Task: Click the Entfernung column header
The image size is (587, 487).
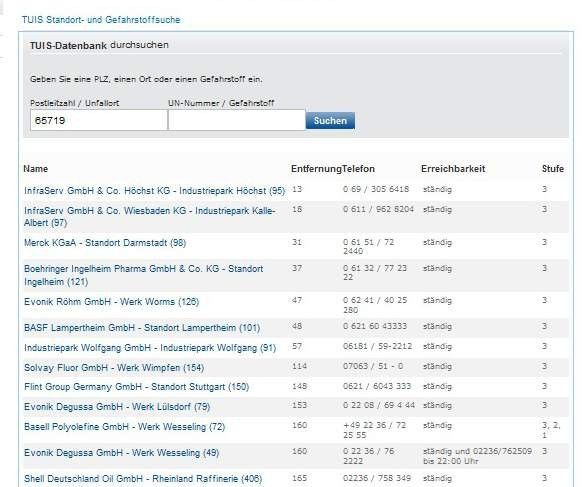Action: [x=316, y=169]
